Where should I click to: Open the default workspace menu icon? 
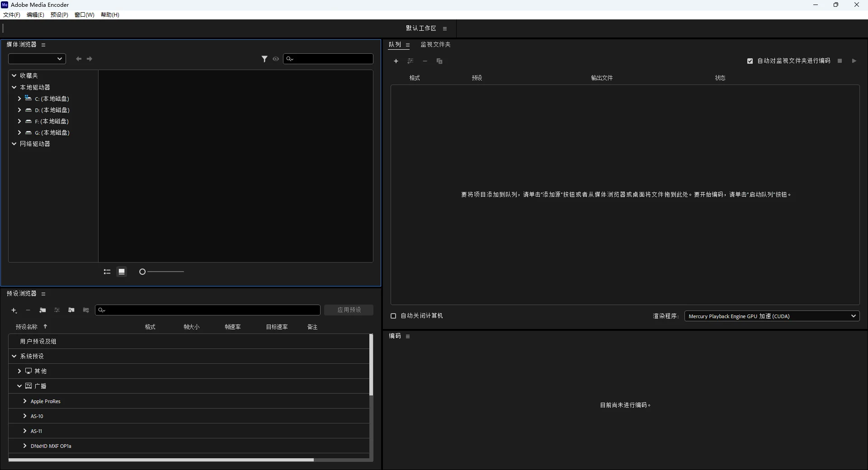445,28
